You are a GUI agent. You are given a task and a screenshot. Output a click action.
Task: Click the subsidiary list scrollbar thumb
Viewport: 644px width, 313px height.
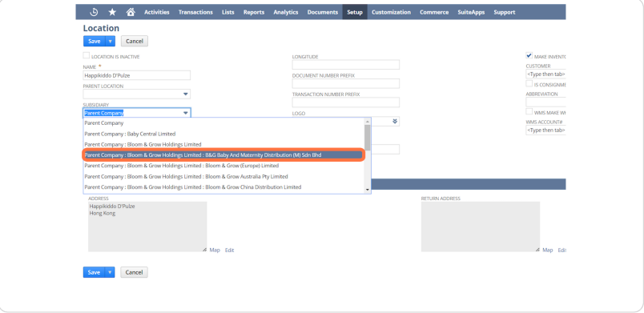368,138
